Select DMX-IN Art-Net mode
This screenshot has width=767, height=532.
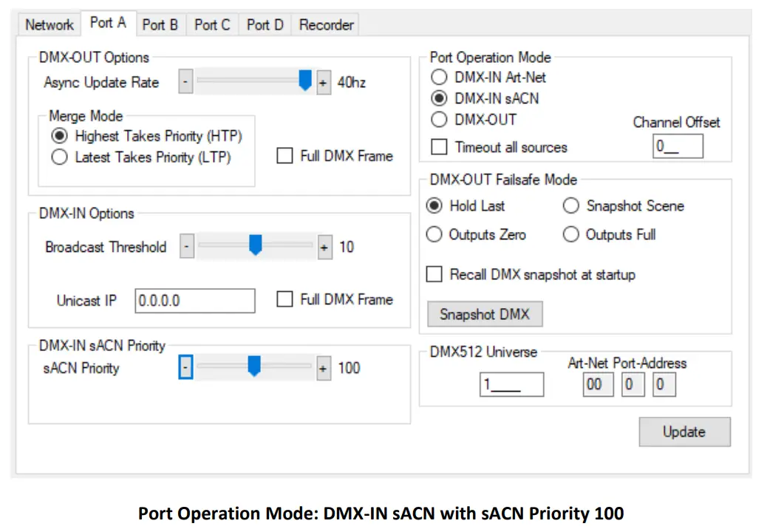coord(439,77)
